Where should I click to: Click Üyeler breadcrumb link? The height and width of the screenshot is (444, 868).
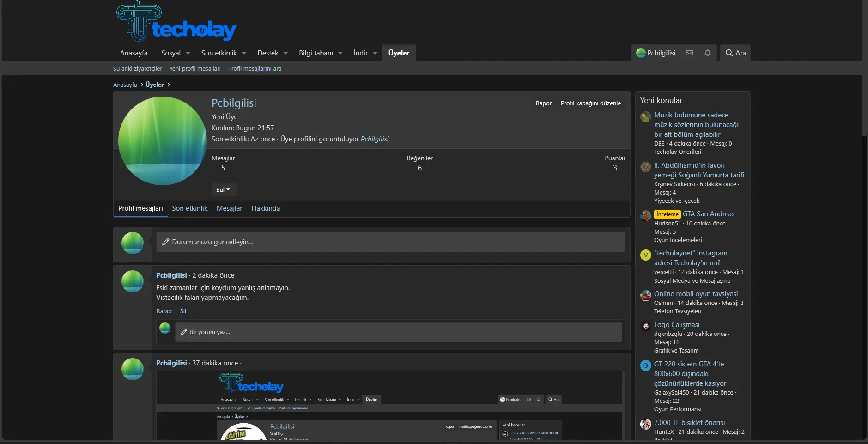click(155, 85)
